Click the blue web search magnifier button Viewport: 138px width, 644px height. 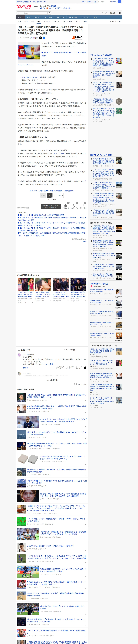coord(120,2)
